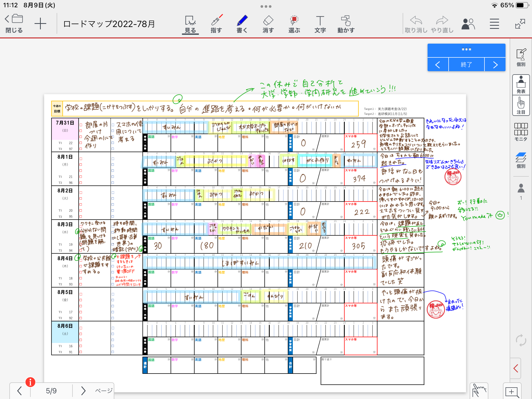Check first red checkbox for 7月31日
The width and height of the screenshot is (532, 399).
click(x=81, y=125)
